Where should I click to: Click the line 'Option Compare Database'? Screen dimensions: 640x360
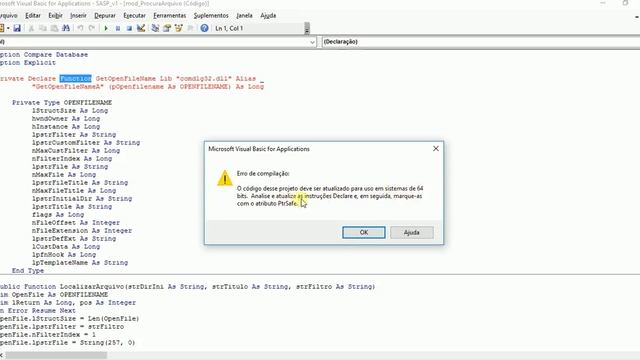tap(44, 55)
